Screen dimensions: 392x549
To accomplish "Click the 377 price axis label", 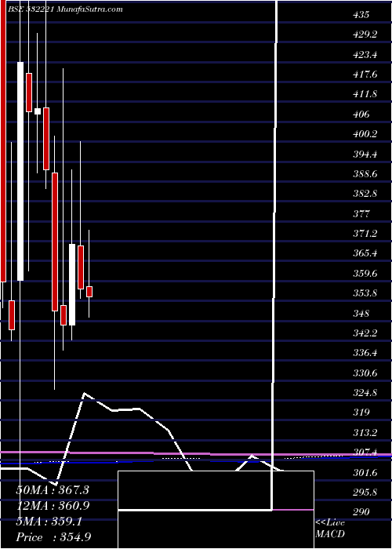I will [361, 213].
